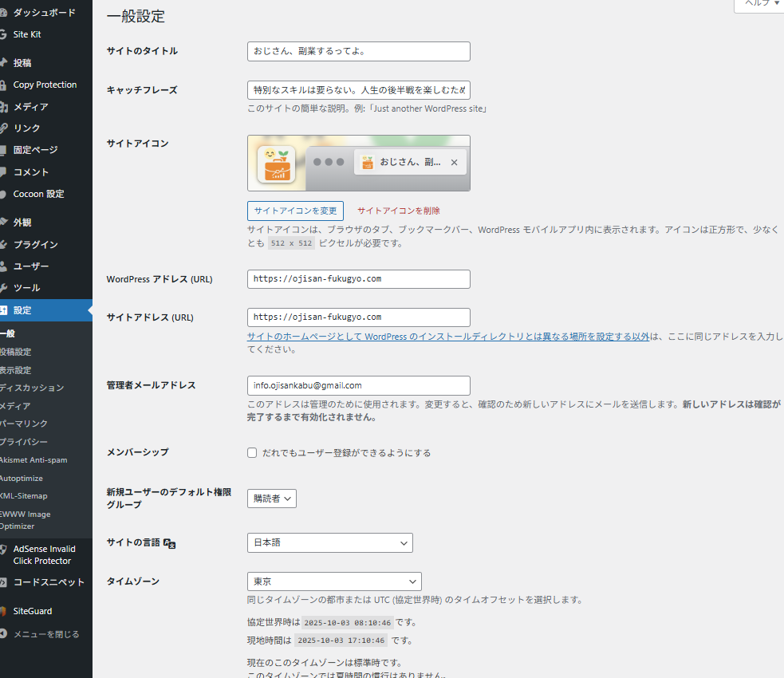
Task: Open プラグイン via the plugin icon
Action: coord(3,245)
